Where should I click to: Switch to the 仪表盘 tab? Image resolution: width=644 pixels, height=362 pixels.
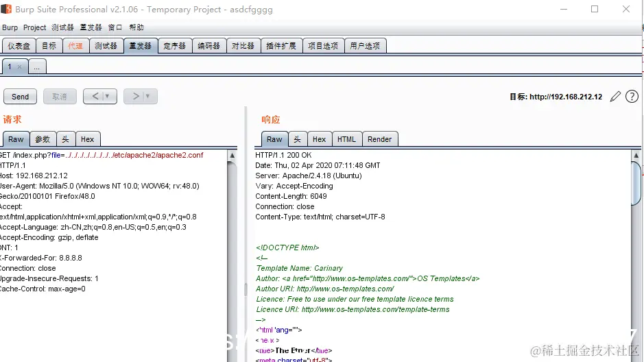point(19,45)
